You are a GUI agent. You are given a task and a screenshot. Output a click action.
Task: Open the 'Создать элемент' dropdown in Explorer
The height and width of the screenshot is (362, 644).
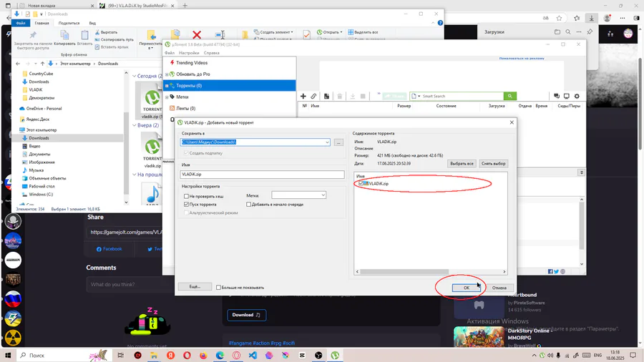pos(273,32)
